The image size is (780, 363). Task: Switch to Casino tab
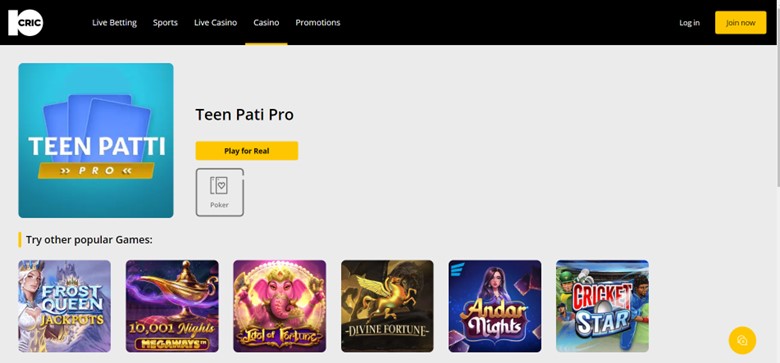click(266, 23)
